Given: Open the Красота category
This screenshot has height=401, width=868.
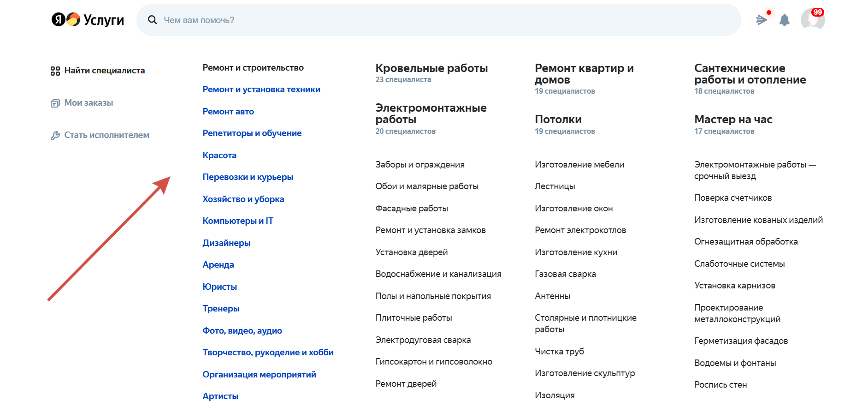Looking at the screenshot, I should click(219, 156).
